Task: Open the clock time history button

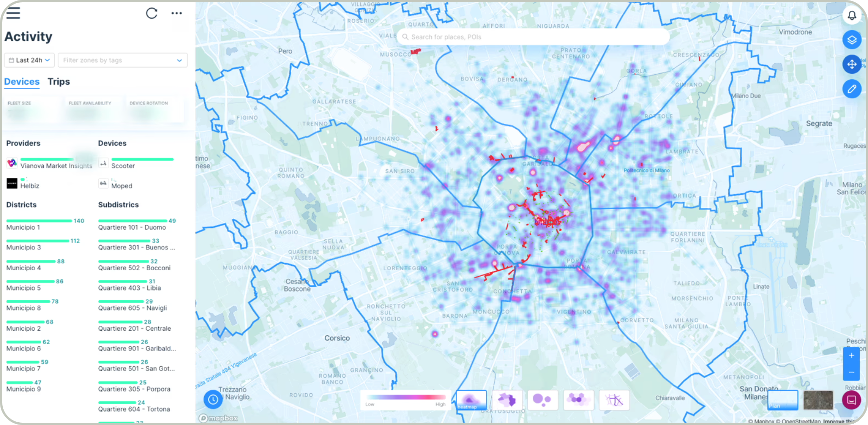Action: click(213, 400)
